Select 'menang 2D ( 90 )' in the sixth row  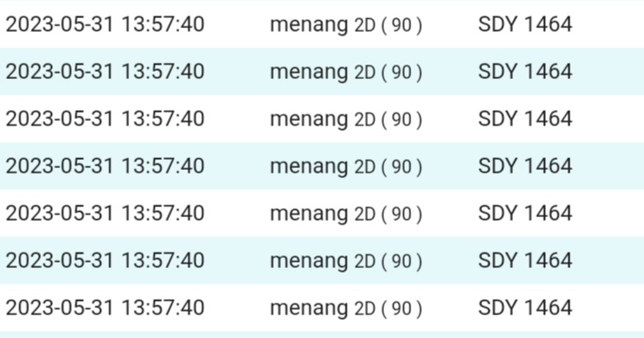coord(346,261)
